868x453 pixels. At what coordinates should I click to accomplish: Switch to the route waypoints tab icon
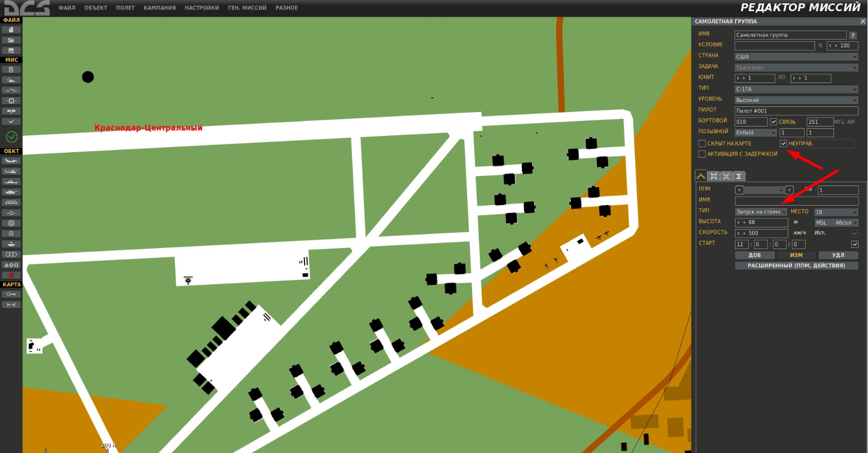(701, 176)
